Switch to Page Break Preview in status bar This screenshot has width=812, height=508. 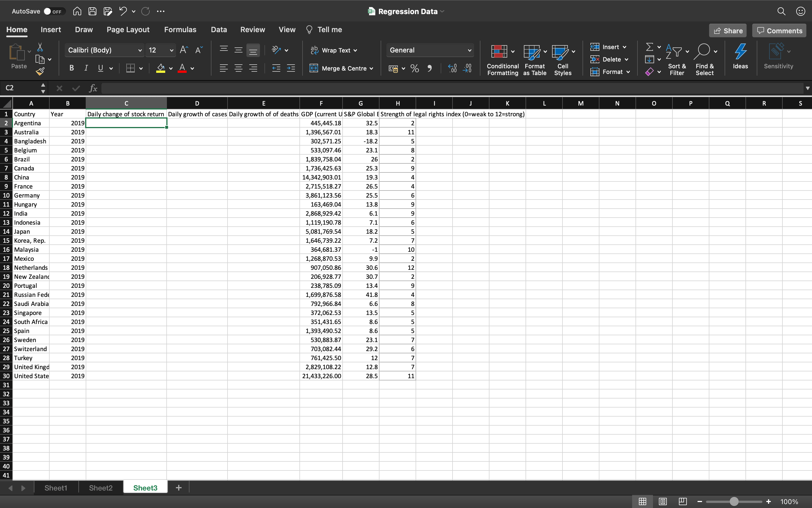(683, 501)
